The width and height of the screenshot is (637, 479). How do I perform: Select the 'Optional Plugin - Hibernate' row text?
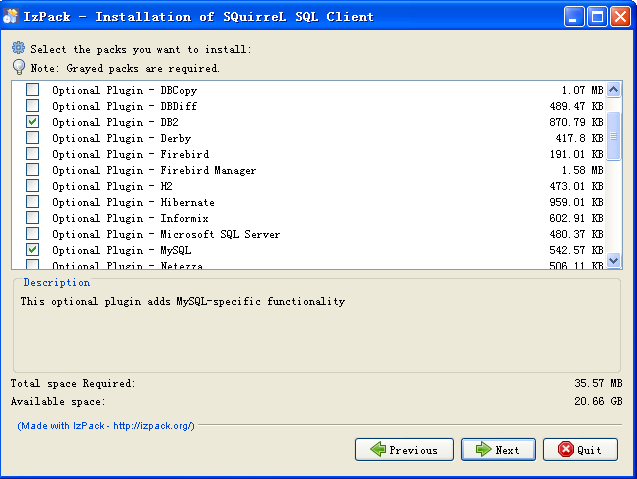click(133, 202)
